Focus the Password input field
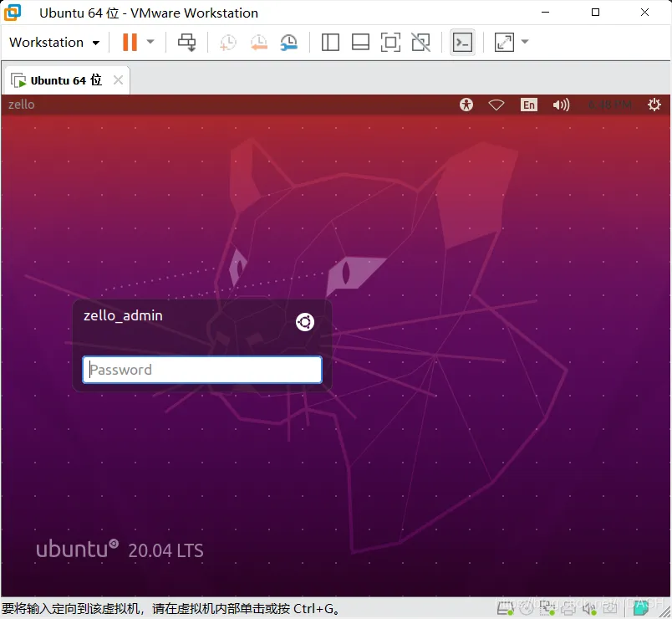The height and width of the screenshot is (619, 672). (202, 370)
